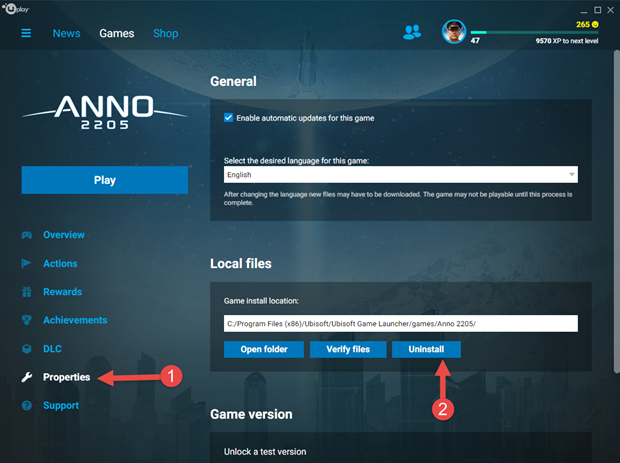620x463 pixels.
Task: Select the Properties section
Action: pyautogui.click(x=66, y=377)
